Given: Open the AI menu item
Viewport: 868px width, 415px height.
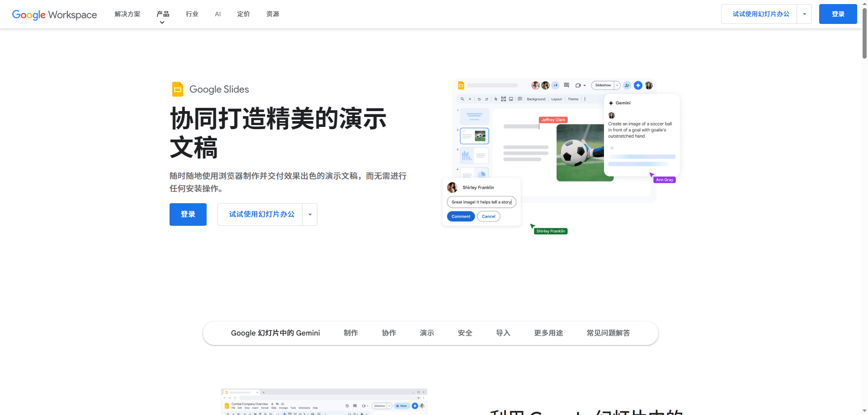Looking at the screenshot, I should point(218,14).
